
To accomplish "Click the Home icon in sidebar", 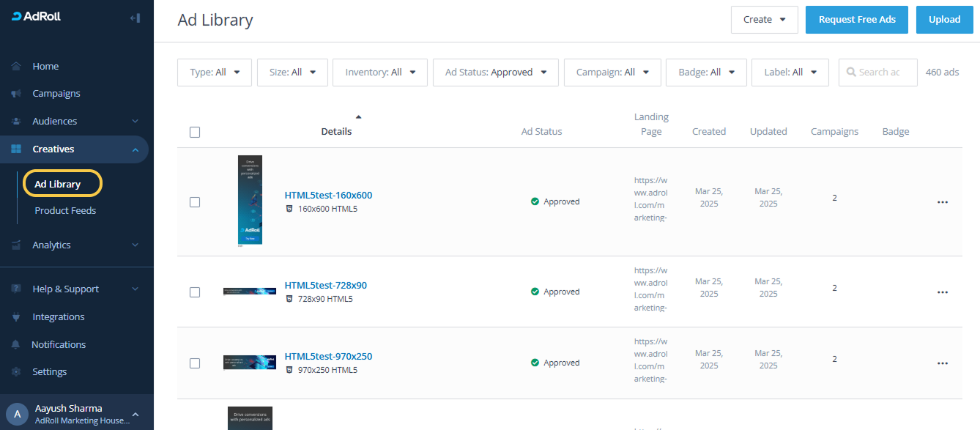I will click(x=16, y=67).
